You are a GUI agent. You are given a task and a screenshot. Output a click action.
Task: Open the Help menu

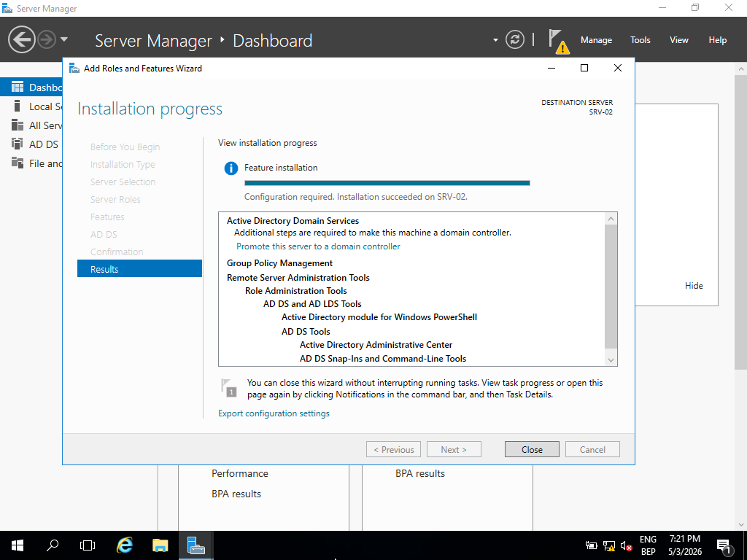(717, 40)
